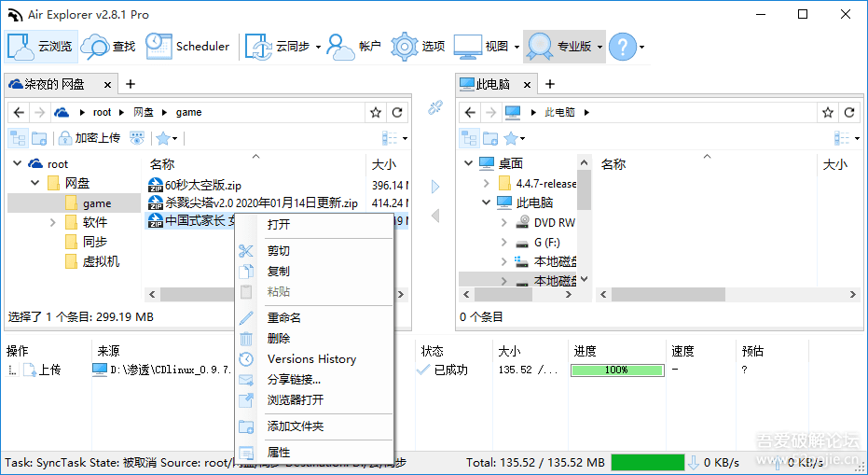This screenshot has width=868, height=475.
Task: Click the link panes chain icon
Action: coord(435,107)
